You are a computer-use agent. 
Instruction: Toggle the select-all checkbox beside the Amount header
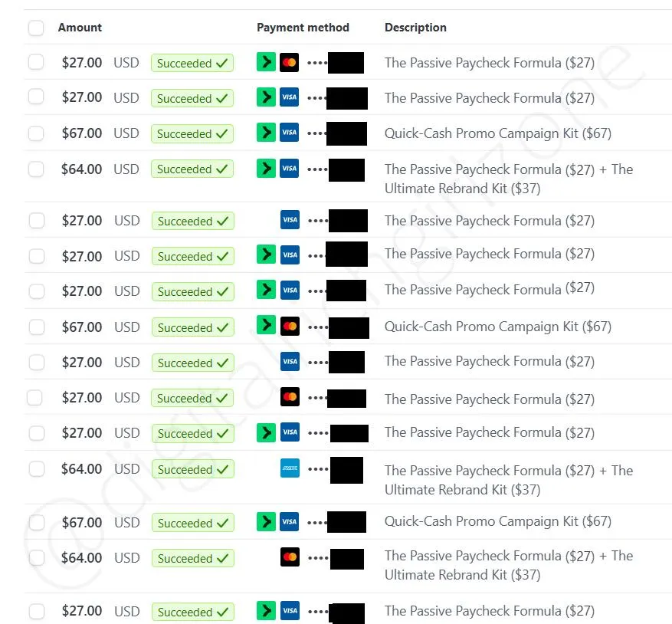(36, 28)
